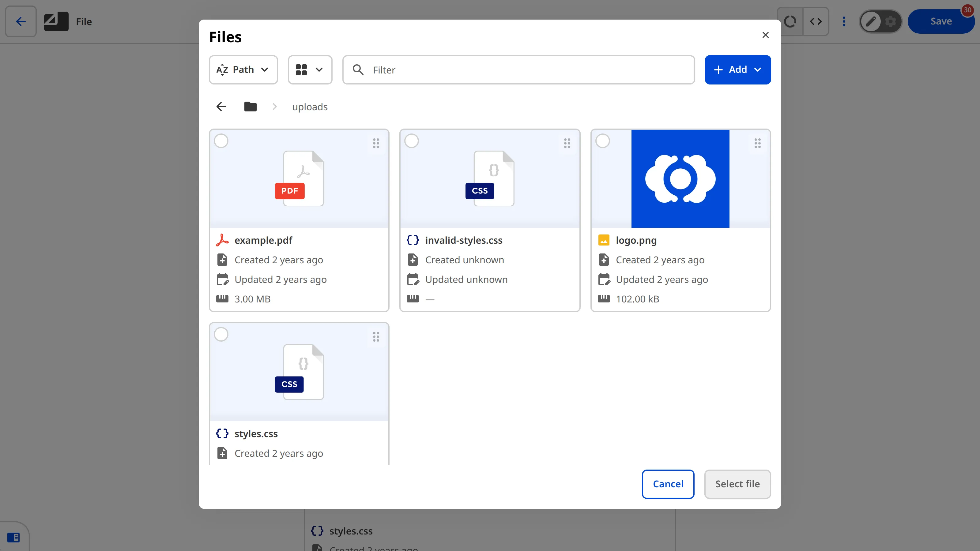This screenshot has width=980, height=551.
Task: Open the example.pdf options menu
Action: (x=376, y=143)
